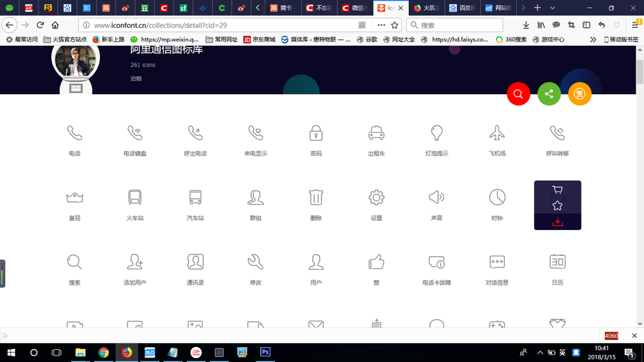Expand the bookmarks toolbar overflow chevron
Viewport: 644px width, 362px height.
[x=593, y=39]
